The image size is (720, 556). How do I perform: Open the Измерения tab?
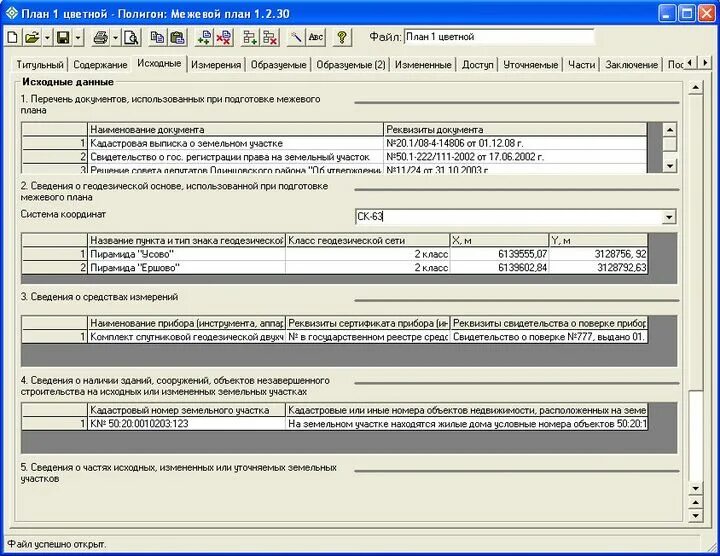(216, 65)
